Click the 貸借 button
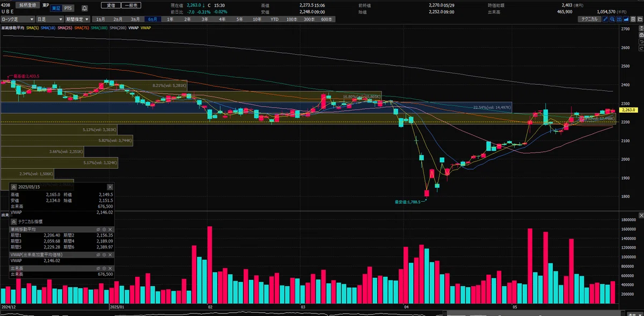The image size is (644, 316). 110,4
